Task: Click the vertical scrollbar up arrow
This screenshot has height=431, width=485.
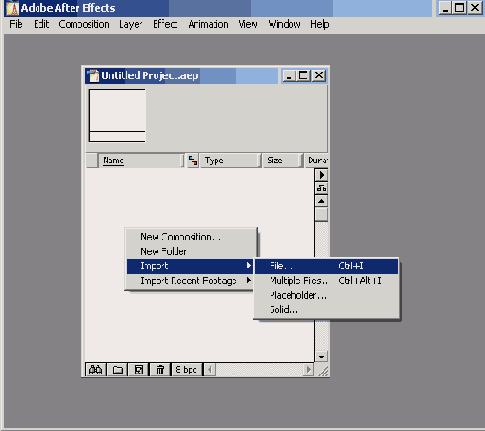Action: click(321, 201)
